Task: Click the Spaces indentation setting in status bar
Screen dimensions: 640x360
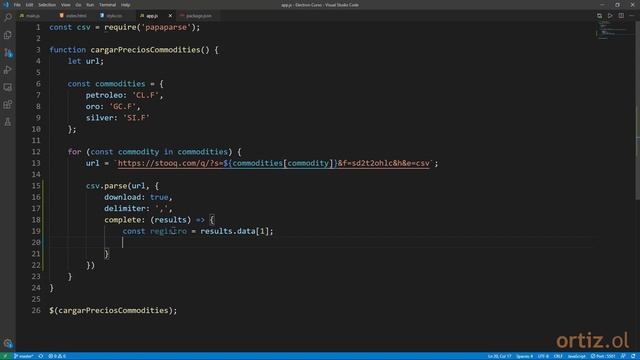Action: pyautogui.click(x=524, y=356)
